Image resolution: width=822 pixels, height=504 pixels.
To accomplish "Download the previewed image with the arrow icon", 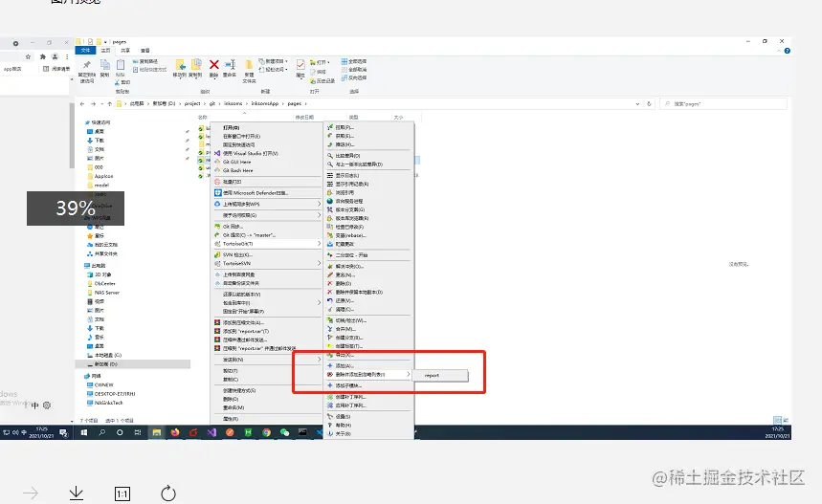I will tap(76, 493).
